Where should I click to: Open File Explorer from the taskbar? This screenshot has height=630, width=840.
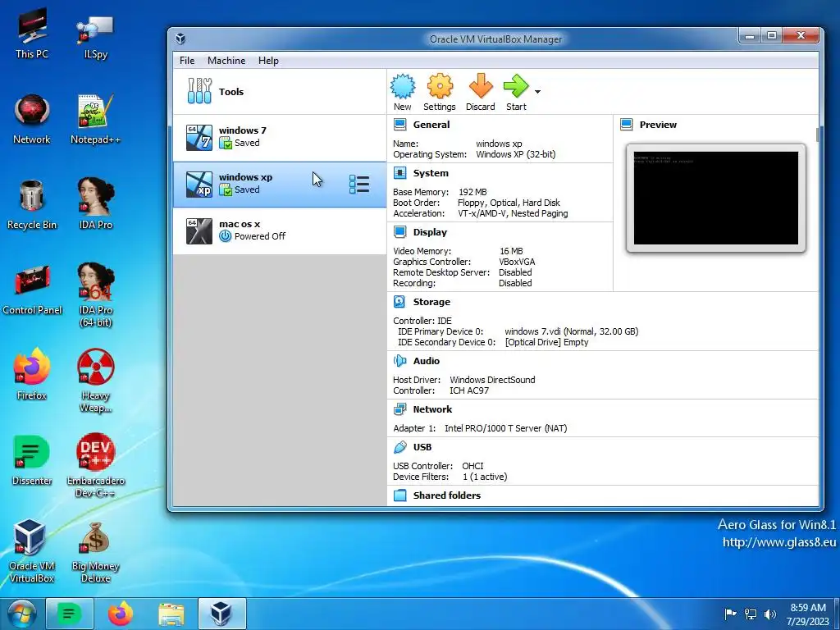click(171, 614)
